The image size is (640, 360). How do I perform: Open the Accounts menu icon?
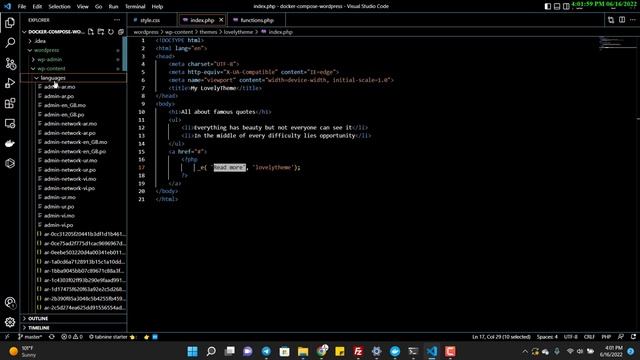coord(10,302)
